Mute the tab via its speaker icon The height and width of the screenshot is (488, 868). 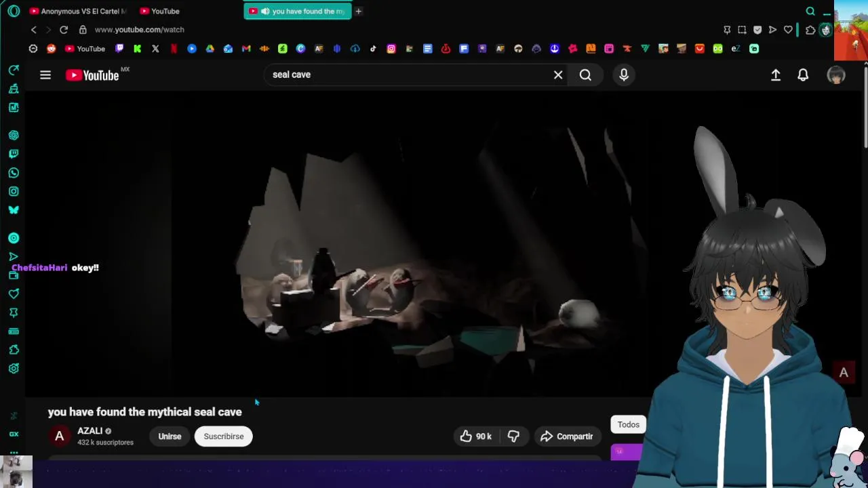(x=264, y=11)
